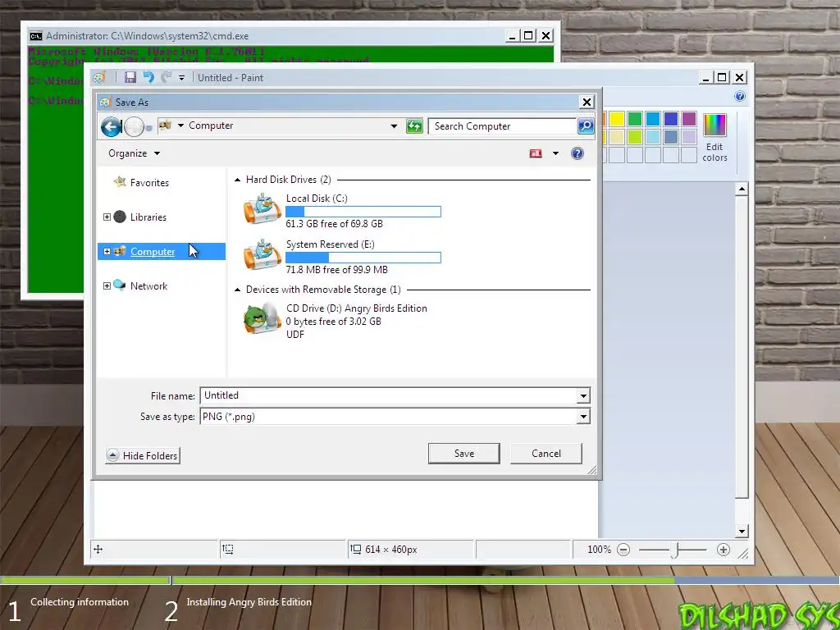Click the Save button

(464, 454)
